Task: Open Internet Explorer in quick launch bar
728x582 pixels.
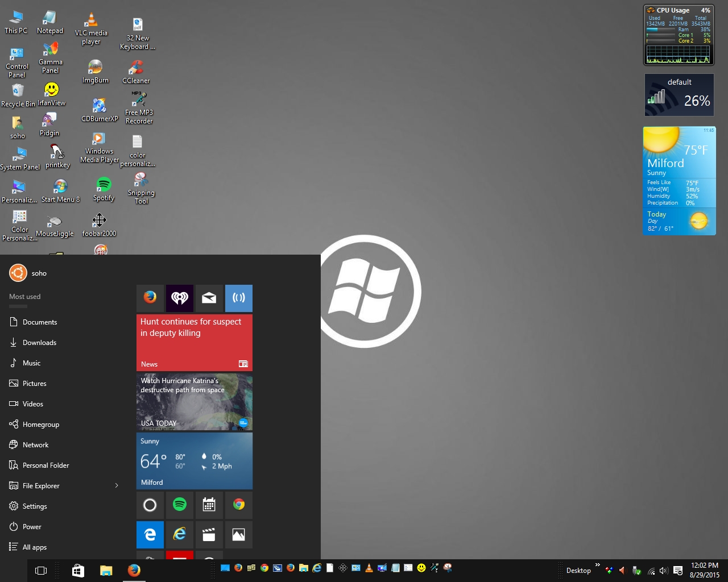Action: 317,568
